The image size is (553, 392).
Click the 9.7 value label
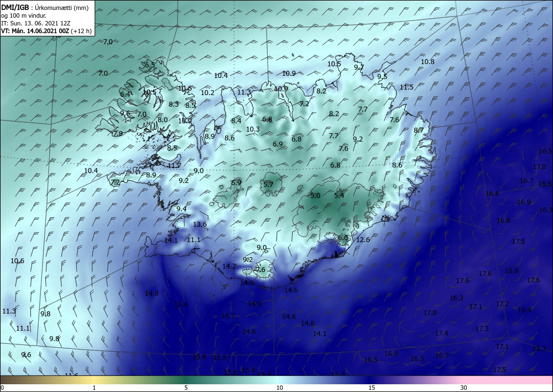pos(359,67)
